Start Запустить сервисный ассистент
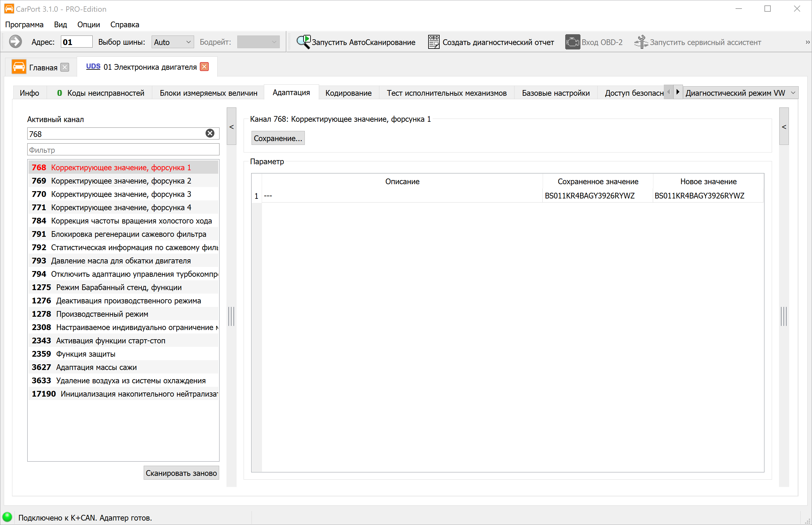Image resolution: width=812 pixels, height=525 pixels. pyautogui.click(x=697, y=42)
